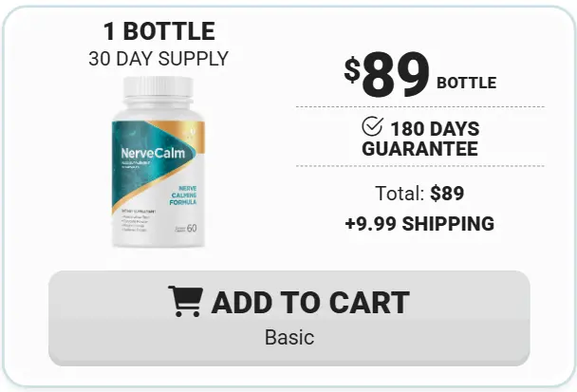
Task: Click the guarantee checkmark circle icon
Action: tap(372, 126)
